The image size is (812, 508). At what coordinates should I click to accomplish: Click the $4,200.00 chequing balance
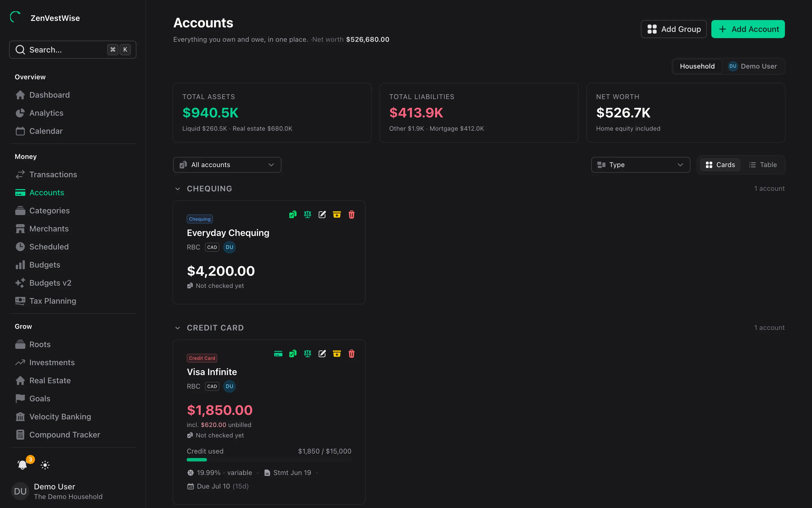click(x=221, y=271)
